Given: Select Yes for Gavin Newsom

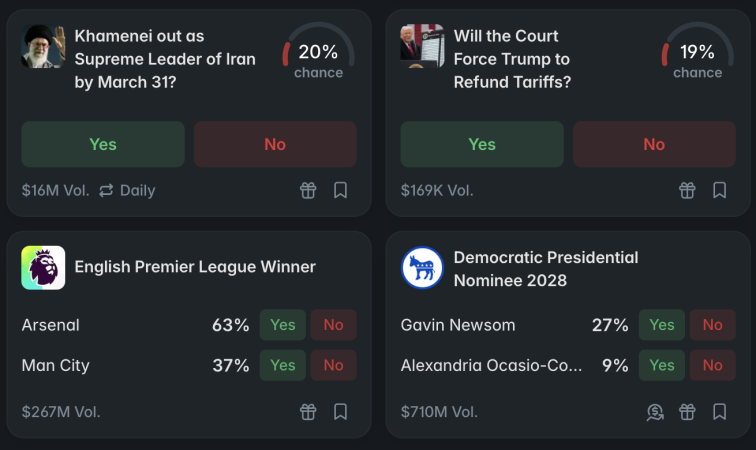Looking at the screenshot, I should (662, 325).
